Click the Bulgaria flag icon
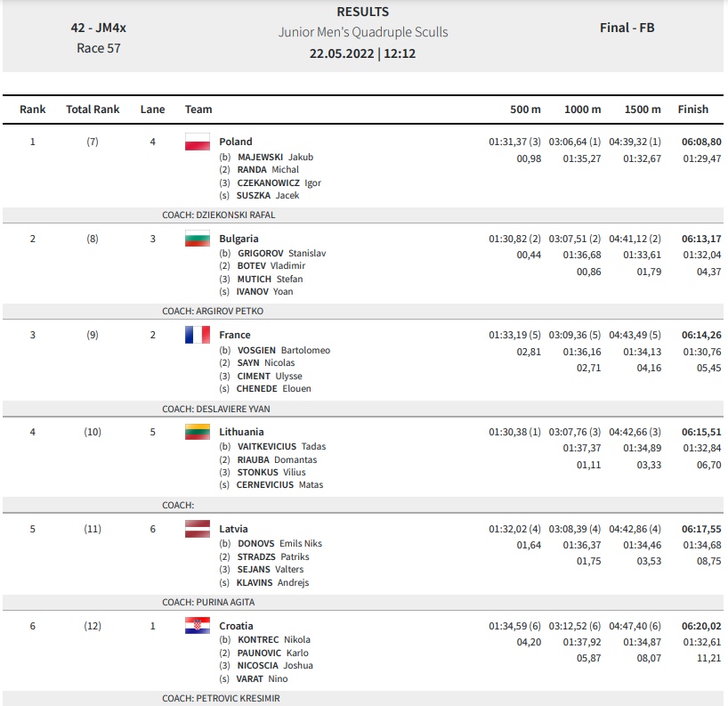Screen dimensions: 728x706 click(x=198, y=239)
